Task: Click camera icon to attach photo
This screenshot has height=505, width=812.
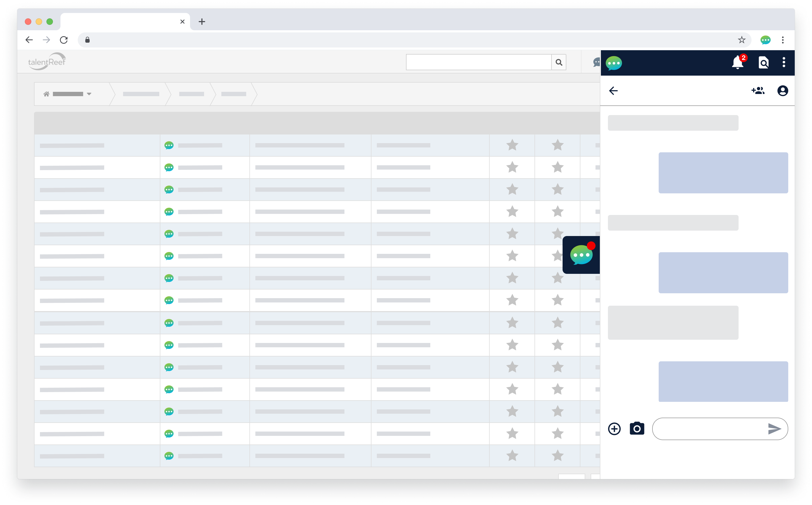Action: point(637,429)
